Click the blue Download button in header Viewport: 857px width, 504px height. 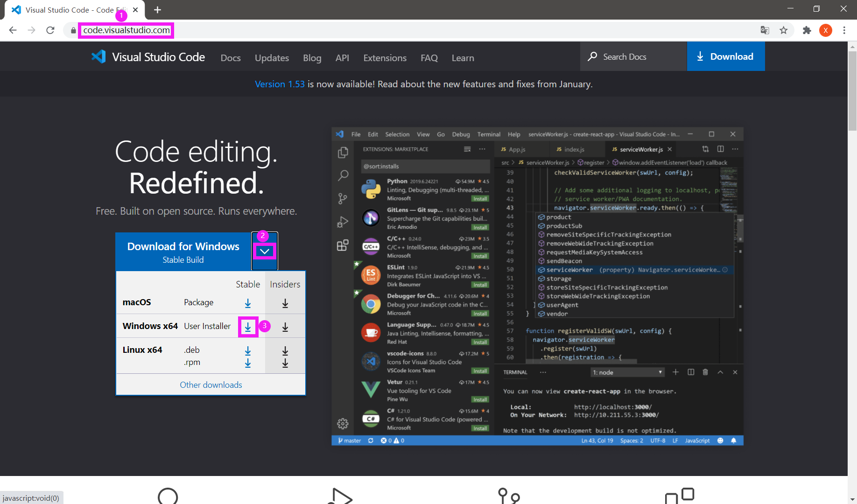(x=726, y=56)
